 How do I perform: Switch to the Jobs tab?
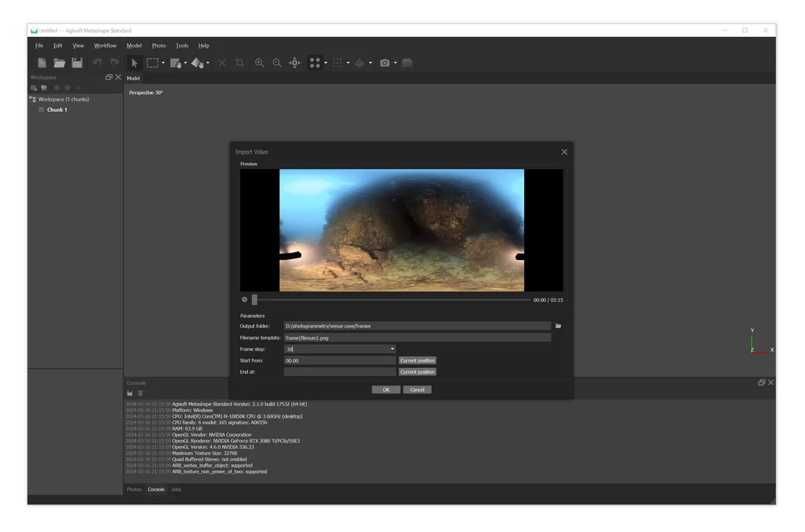[x=175, y=489]
